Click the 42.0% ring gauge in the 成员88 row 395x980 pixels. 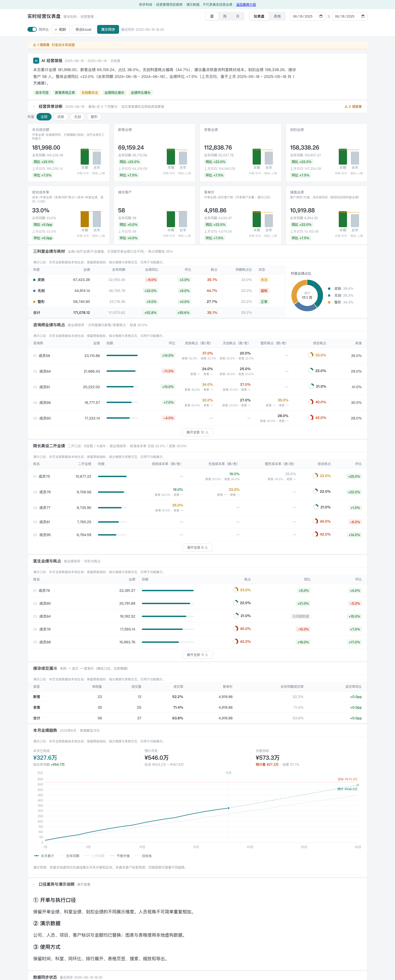(x=236, y=641)
